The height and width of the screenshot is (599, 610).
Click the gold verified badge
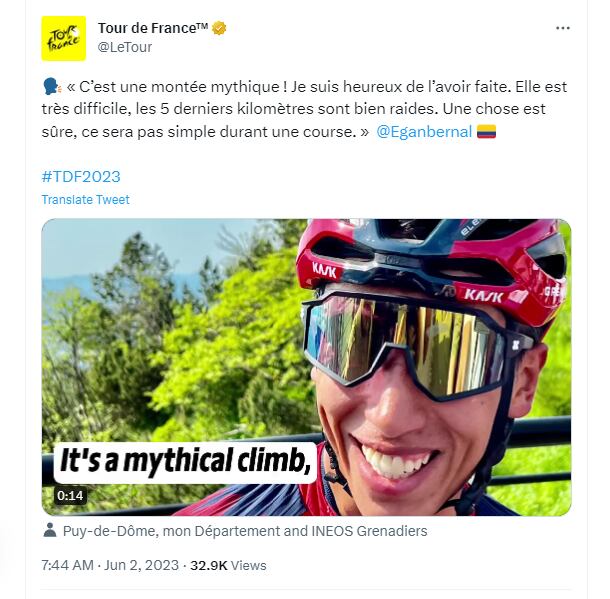pos(219,28)
